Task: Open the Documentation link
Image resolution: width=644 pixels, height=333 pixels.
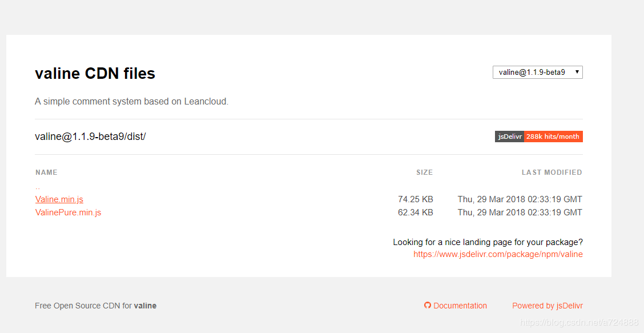Action: (460, 306)
